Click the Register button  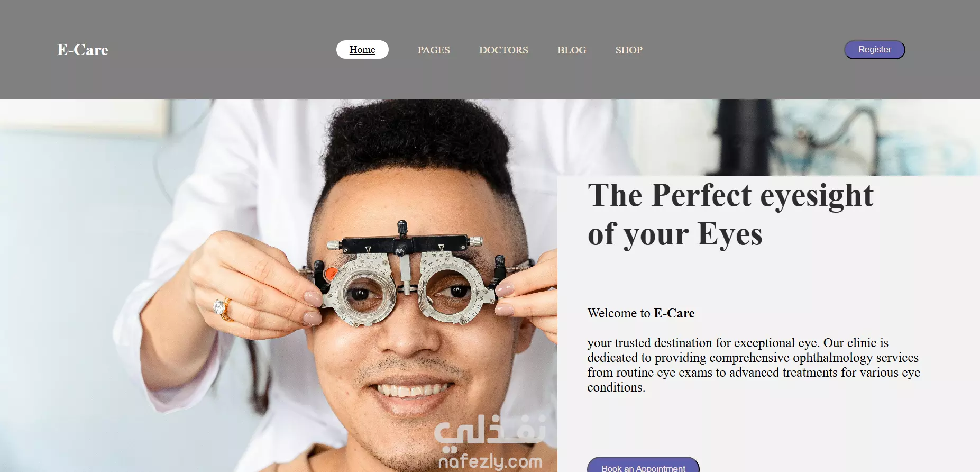[x=874, y=50]
